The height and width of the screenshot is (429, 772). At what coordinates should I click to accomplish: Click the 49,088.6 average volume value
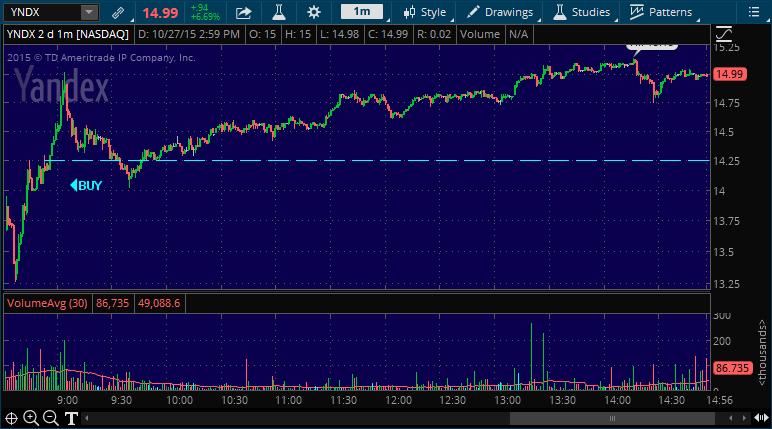tap(159, 303)
